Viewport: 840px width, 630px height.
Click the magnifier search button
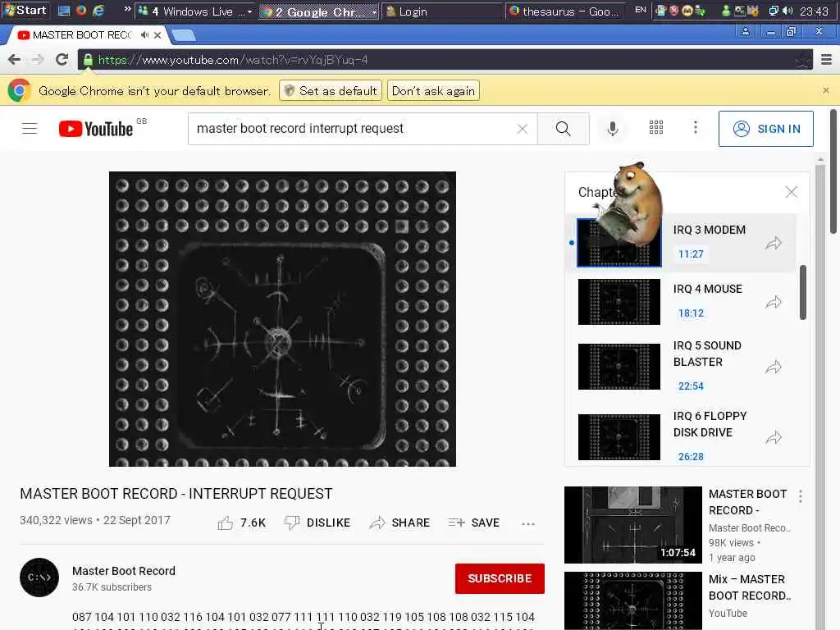point(563,129)
